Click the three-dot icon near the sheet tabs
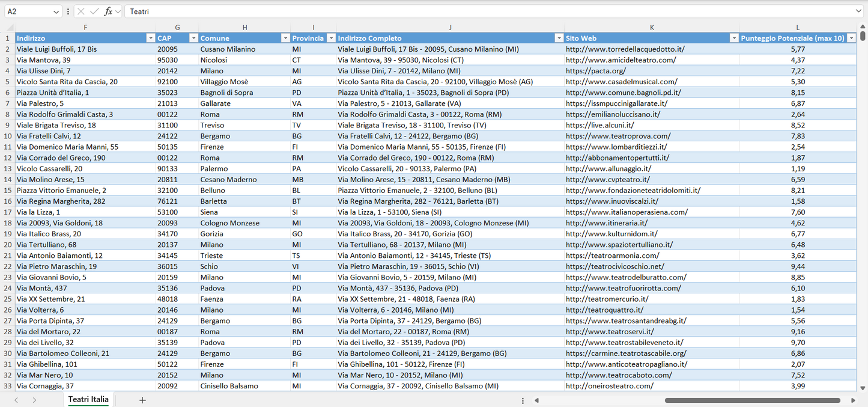868x407 pixels. 522,399
